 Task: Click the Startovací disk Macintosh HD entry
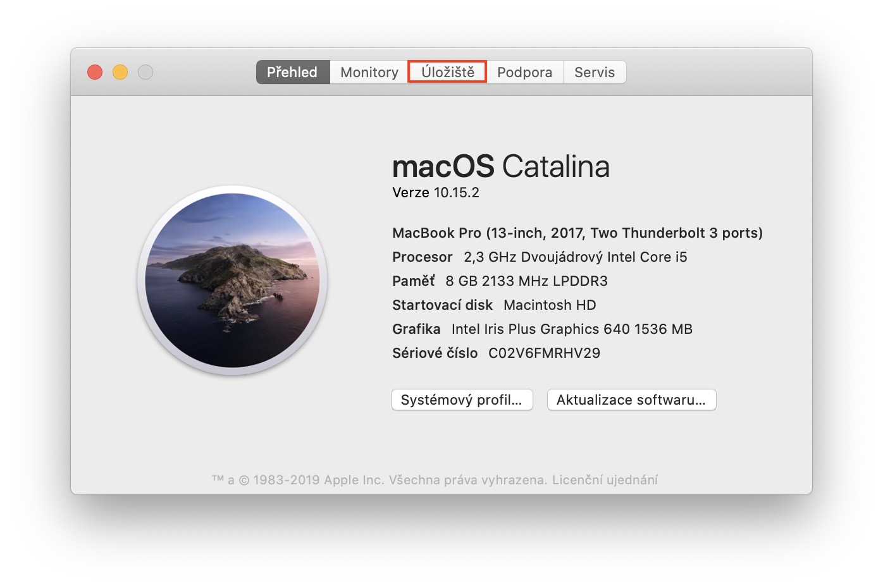[494, 305]
